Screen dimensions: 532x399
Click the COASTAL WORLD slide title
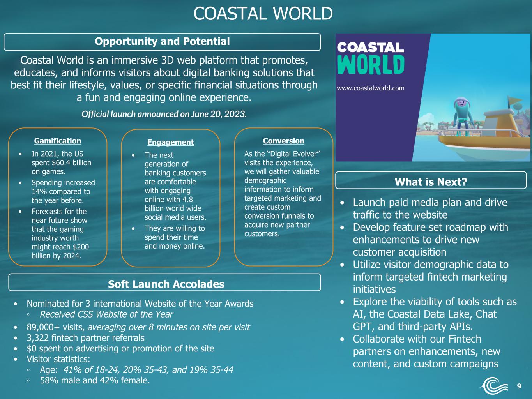(263, 13)
